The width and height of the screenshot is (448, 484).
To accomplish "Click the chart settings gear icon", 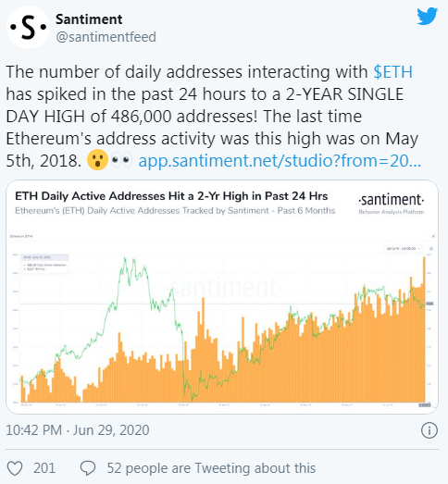I will click(431, 249).
